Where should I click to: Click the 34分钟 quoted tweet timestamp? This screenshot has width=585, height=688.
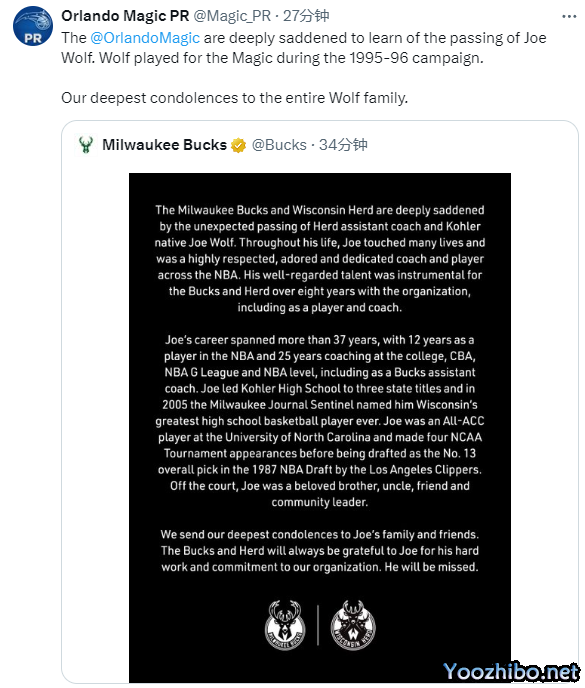pos(343,145)
